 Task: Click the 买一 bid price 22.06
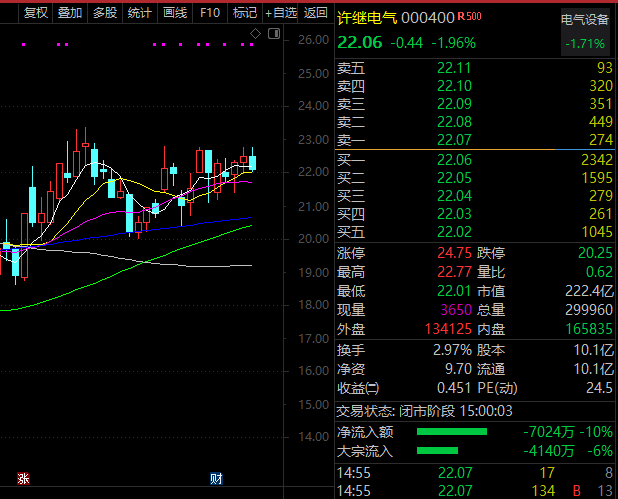point(454,160)
